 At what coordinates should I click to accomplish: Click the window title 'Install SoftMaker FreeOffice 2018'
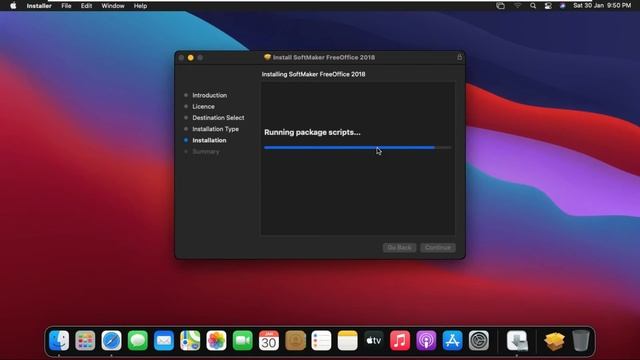point(324,58)
